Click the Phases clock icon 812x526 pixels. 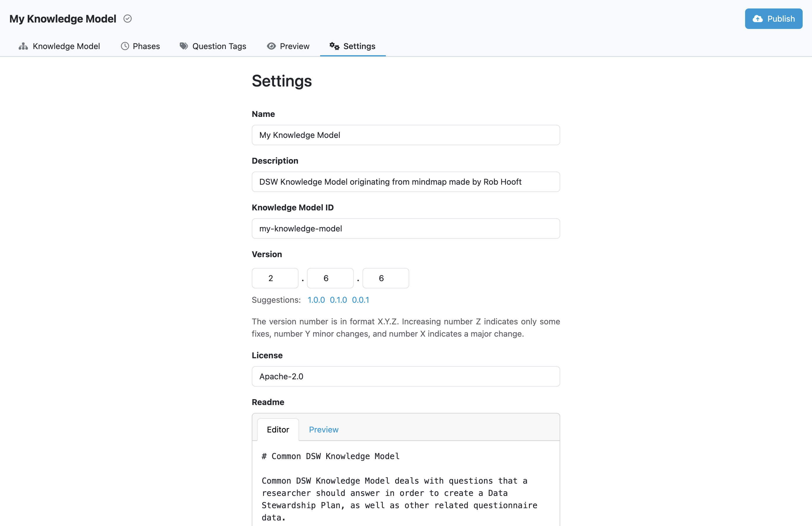tap(125, 46)
